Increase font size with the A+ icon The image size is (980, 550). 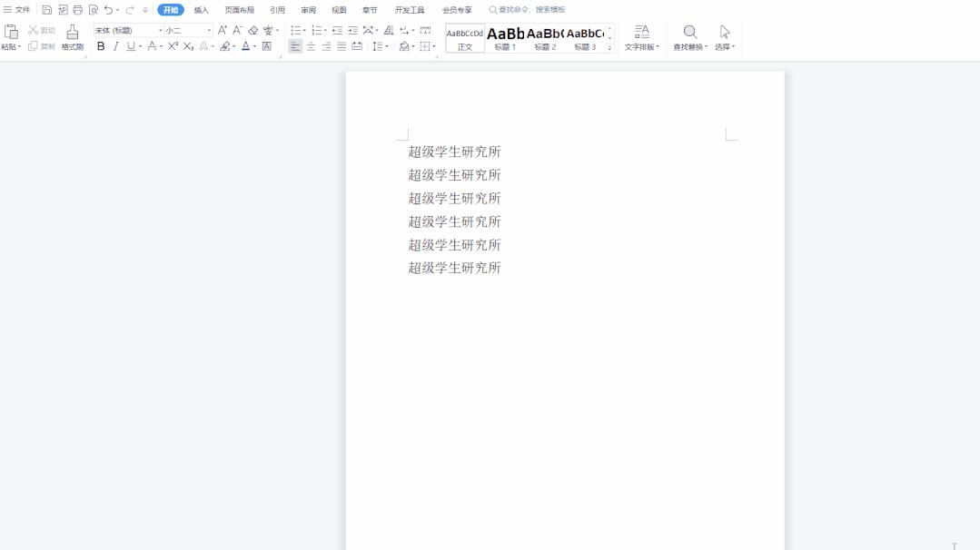pos(223,30)
